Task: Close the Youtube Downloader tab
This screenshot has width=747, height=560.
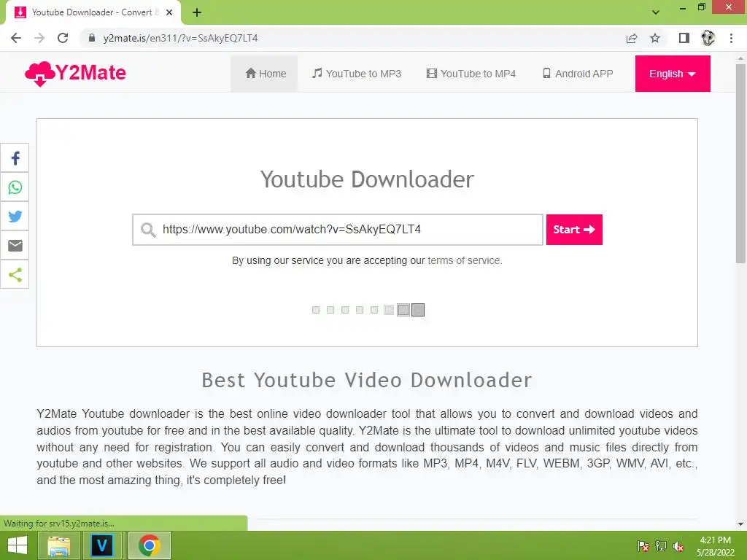Action: pyautogui.click(x=169, y=12)
